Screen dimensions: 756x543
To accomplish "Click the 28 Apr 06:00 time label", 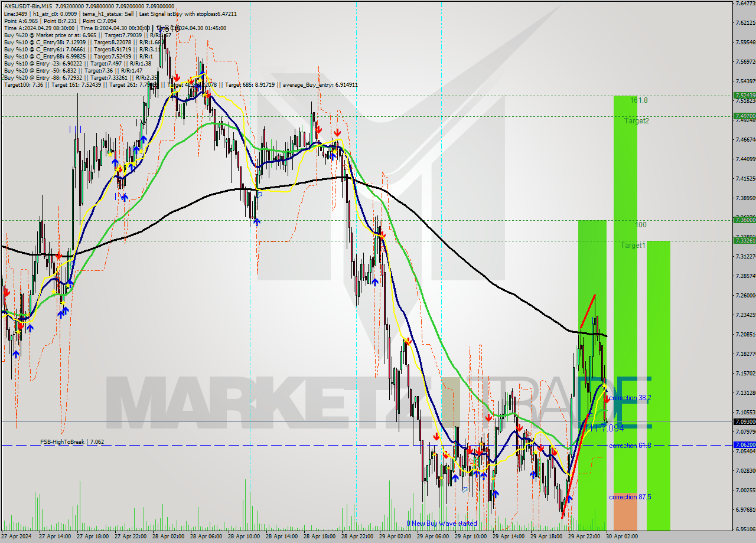I will point(206,537).
